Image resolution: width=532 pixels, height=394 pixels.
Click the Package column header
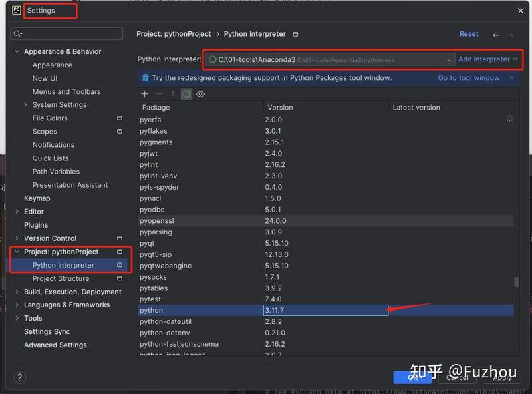(201, 108)
